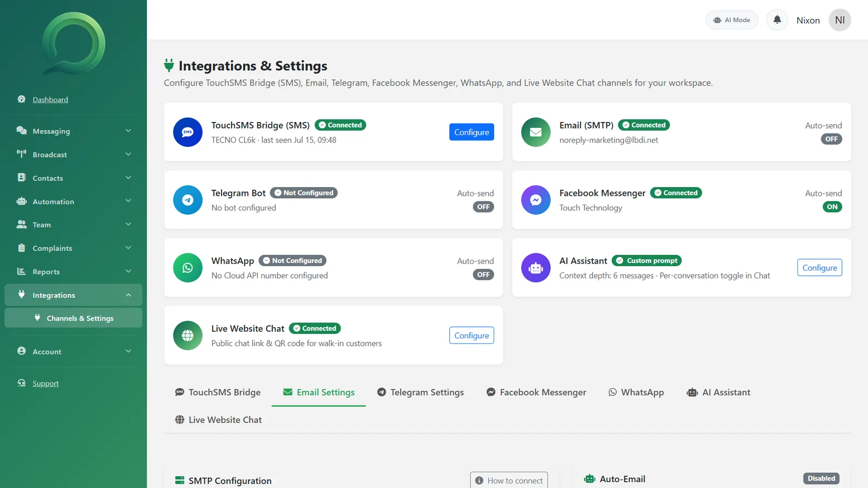The image size is (868, 488).
Task: Click the Facebook Messenger card icon
Action: [x=536, y=200]
